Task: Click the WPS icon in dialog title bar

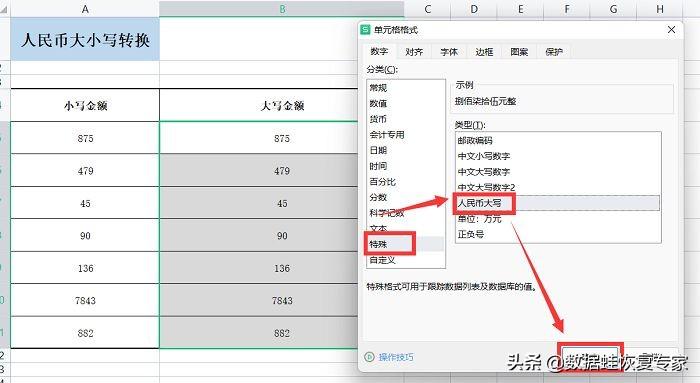Action: (365, 30)
